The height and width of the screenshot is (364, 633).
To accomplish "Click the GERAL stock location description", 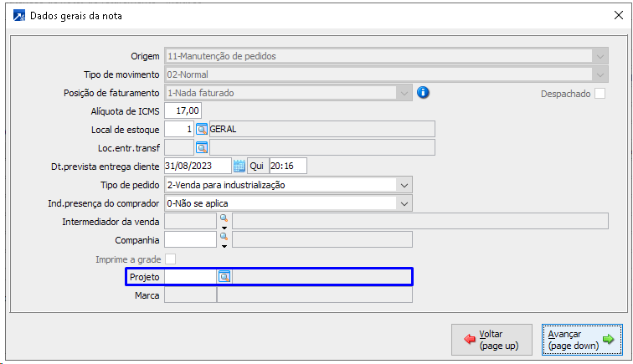I will pyautogui.click(x=322, y=129).
